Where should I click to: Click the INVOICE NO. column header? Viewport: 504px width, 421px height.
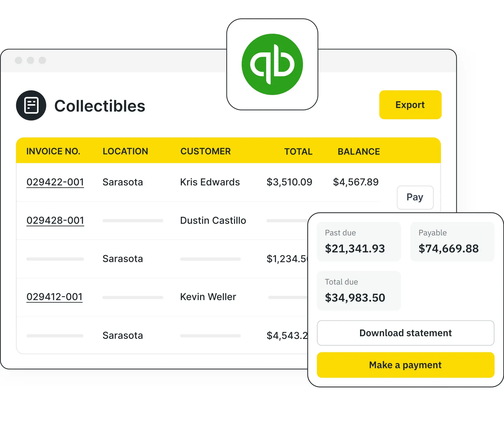(53, 151)
